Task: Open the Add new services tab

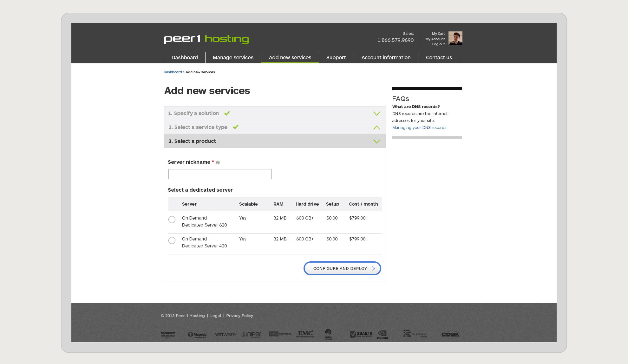Action: point(290,58)
